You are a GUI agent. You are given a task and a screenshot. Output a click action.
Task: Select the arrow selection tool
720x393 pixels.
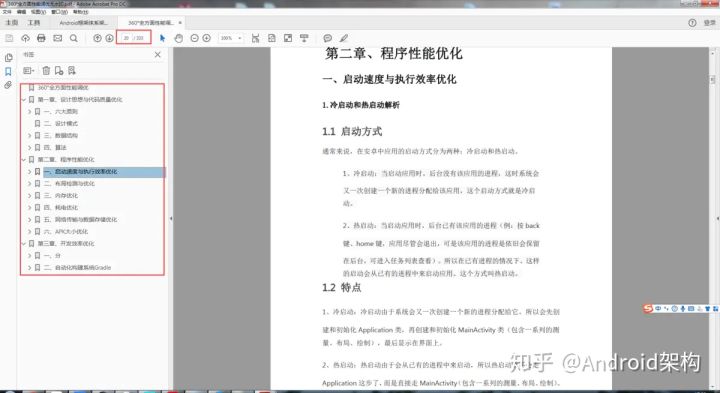tap(162, 38)
